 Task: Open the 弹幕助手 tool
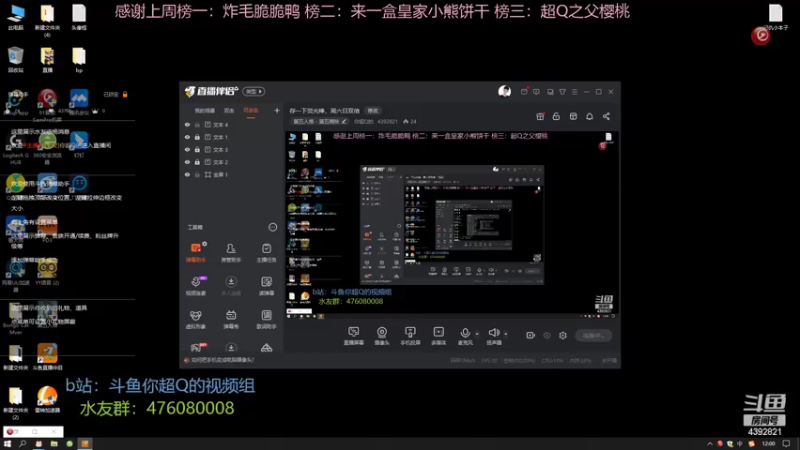coord(195,252)
